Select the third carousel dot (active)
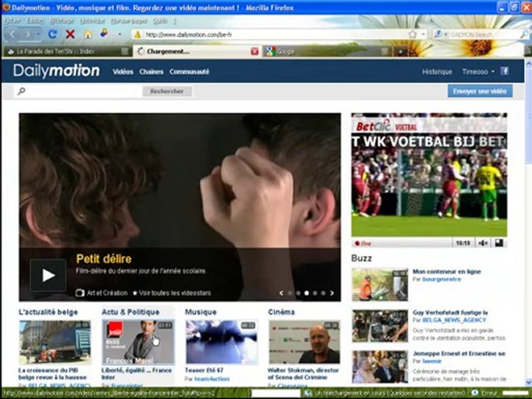The height and width of the screenshot is (399, 532). point(306,293)
